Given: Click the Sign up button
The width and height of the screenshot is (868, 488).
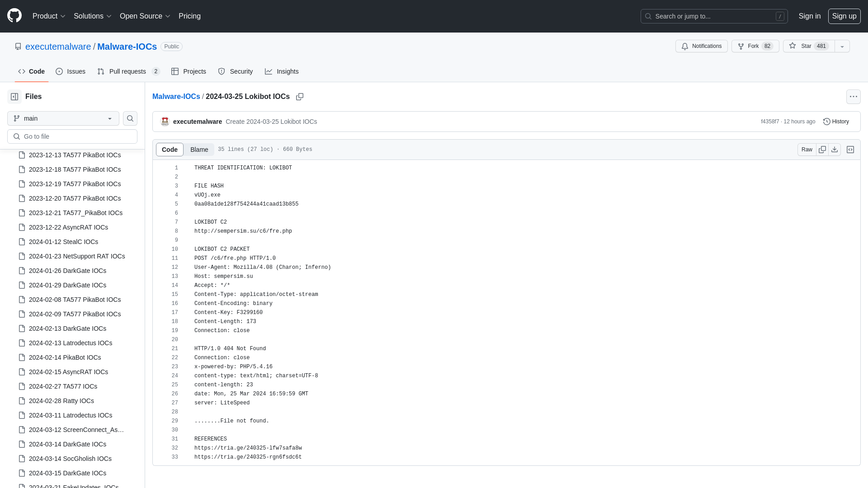Looking at the screenshot, I should click(844, 16).
